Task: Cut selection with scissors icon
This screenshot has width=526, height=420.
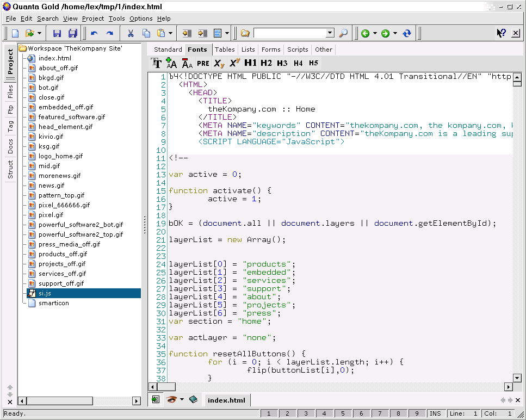Action: 131,33
